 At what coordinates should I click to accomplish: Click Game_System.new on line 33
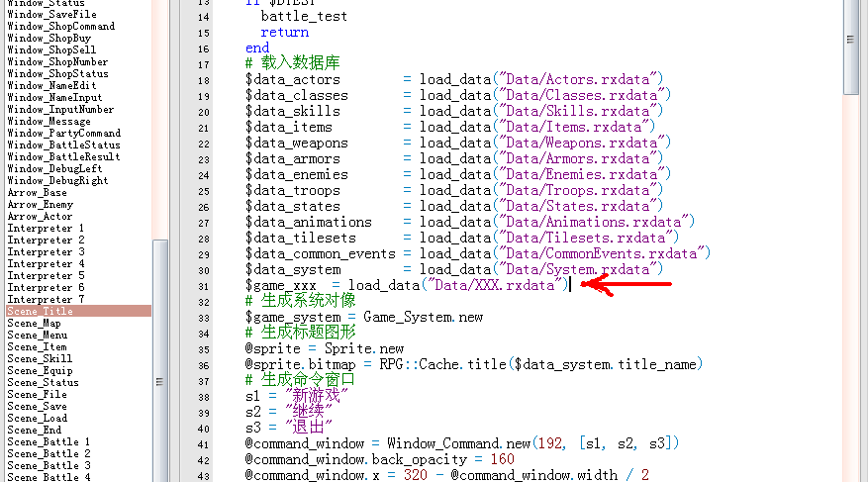pyautogui.click(x=424, y=318)
